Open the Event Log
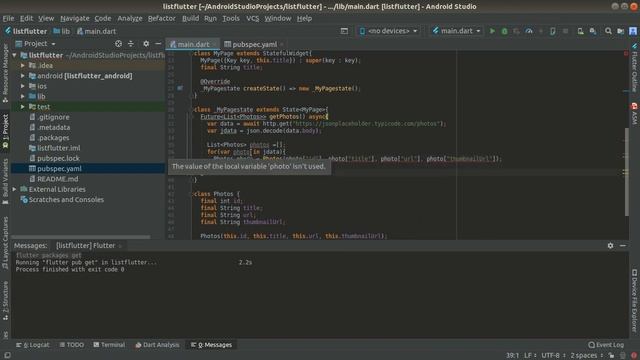640x360 pixels. [606, 345]
